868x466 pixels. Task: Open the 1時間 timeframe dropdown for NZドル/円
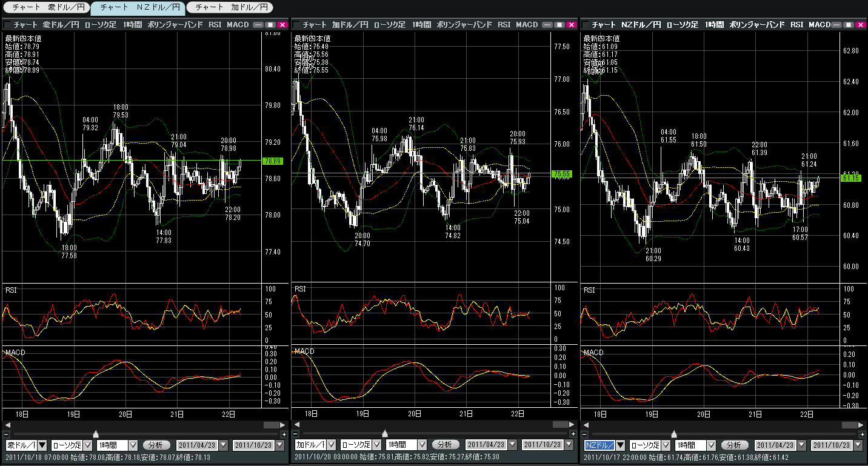(x=711, y=445)
